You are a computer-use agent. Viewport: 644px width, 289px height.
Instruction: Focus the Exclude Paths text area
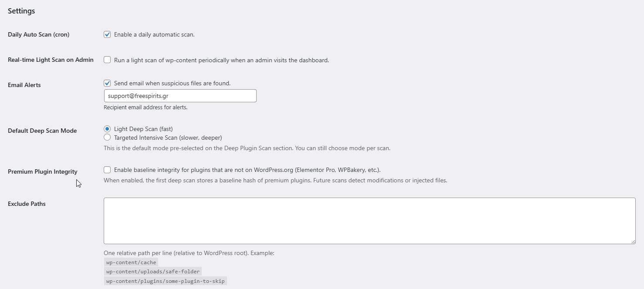click(x=369, y=221)
